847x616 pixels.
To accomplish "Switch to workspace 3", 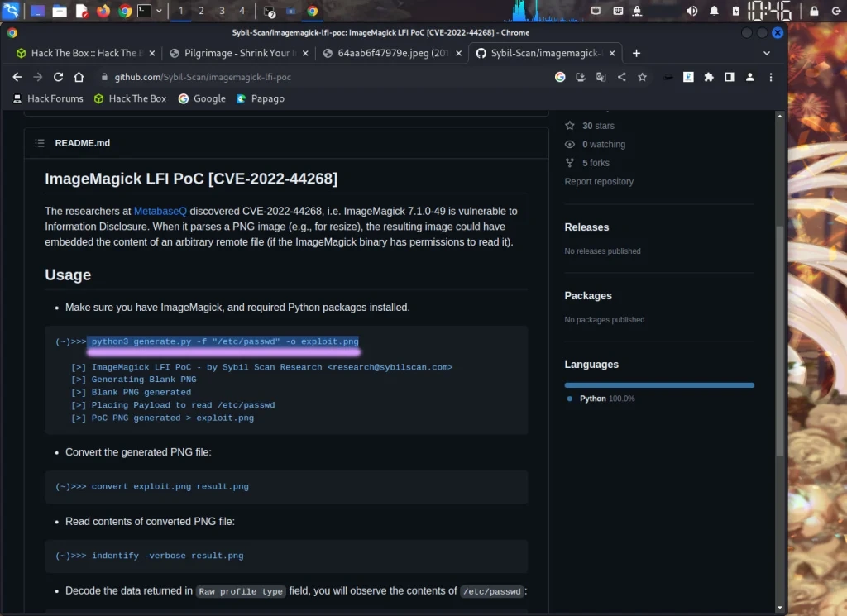I will [222, 11].
